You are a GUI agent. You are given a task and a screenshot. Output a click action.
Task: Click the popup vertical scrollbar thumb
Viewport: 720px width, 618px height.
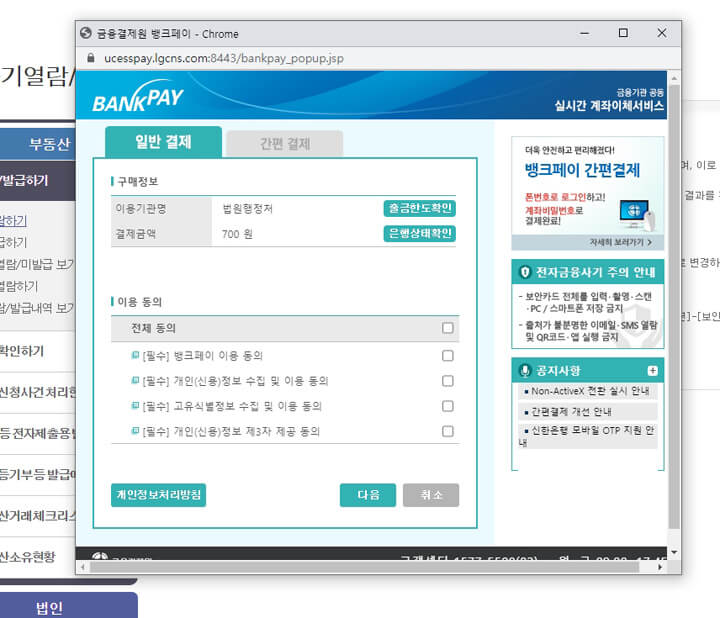click(x=674, y=306)
